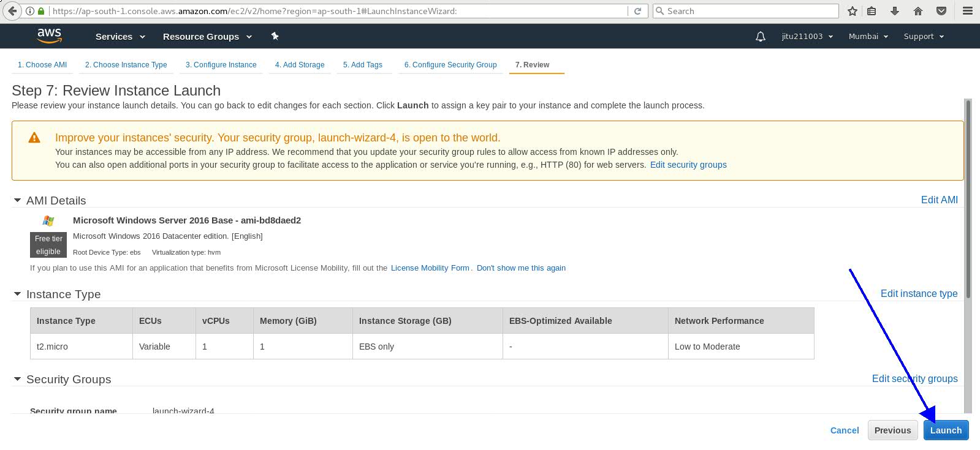
Task: Click Edit security groups beside Security Groups heading
Action: 914,379
